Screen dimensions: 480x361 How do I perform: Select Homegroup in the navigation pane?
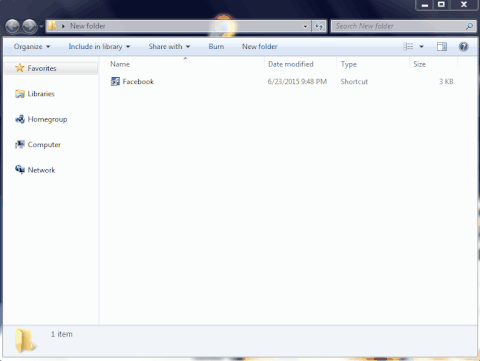tap(47, 119)
